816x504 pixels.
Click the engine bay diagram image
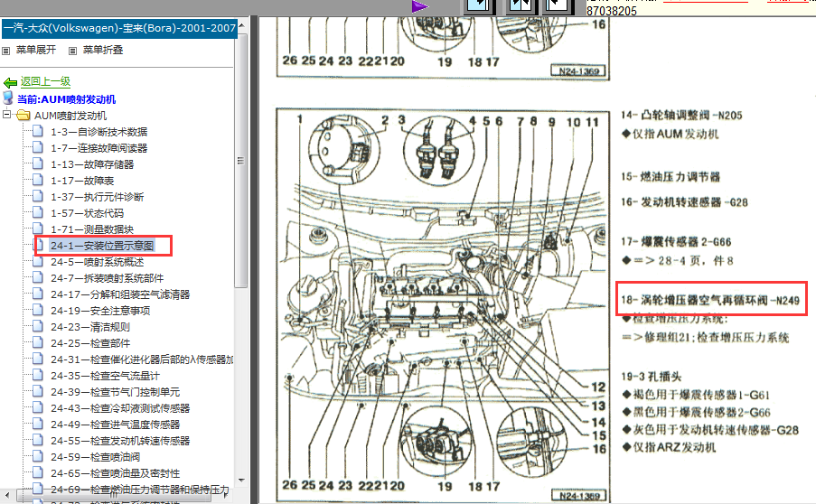[x=443, y=305]
